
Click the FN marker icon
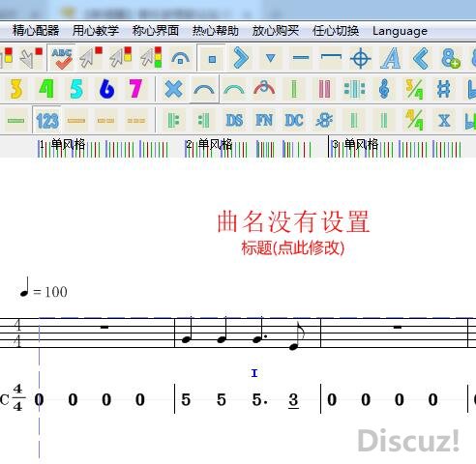[x=264, y=121]
